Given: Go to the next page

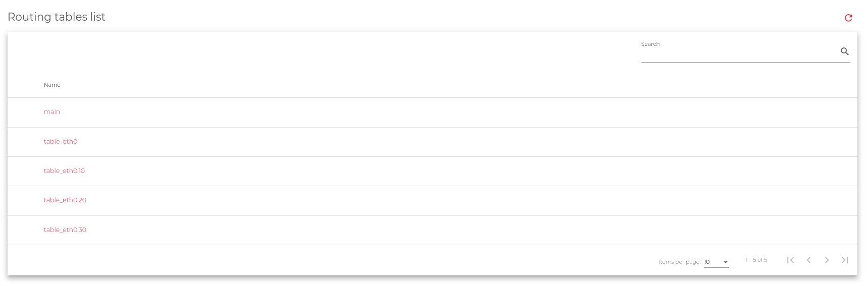Looking at the screenshot, I should click(x=827, y=260).
